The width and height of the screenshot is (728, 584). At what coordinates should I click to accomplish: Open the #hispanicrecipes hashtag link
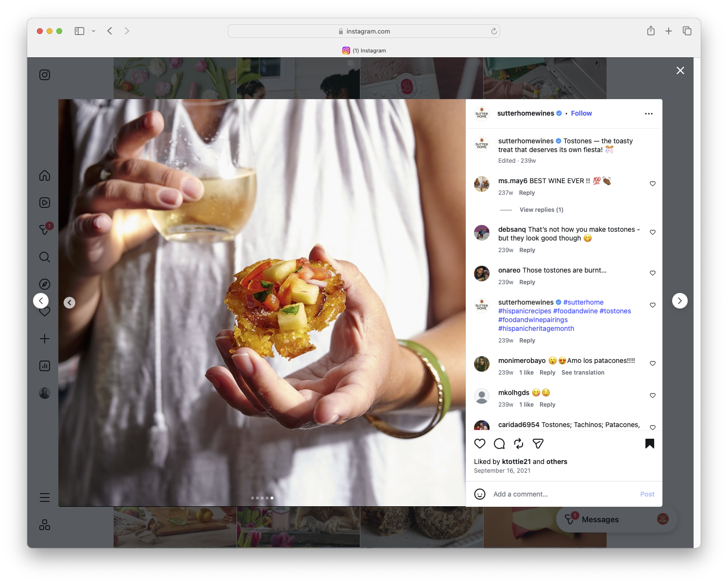pyautogui.click(x=524, y=311)
